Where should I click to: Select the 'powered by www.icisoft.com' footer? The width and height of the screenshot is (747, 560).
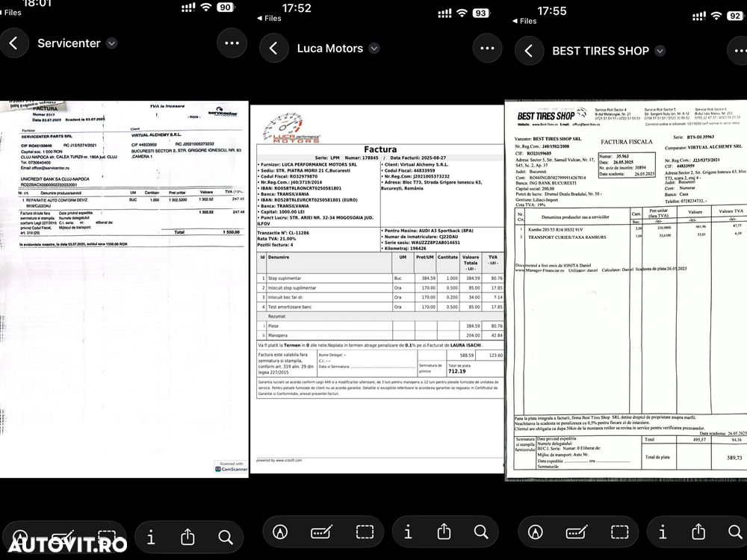[x=279, y=461]
